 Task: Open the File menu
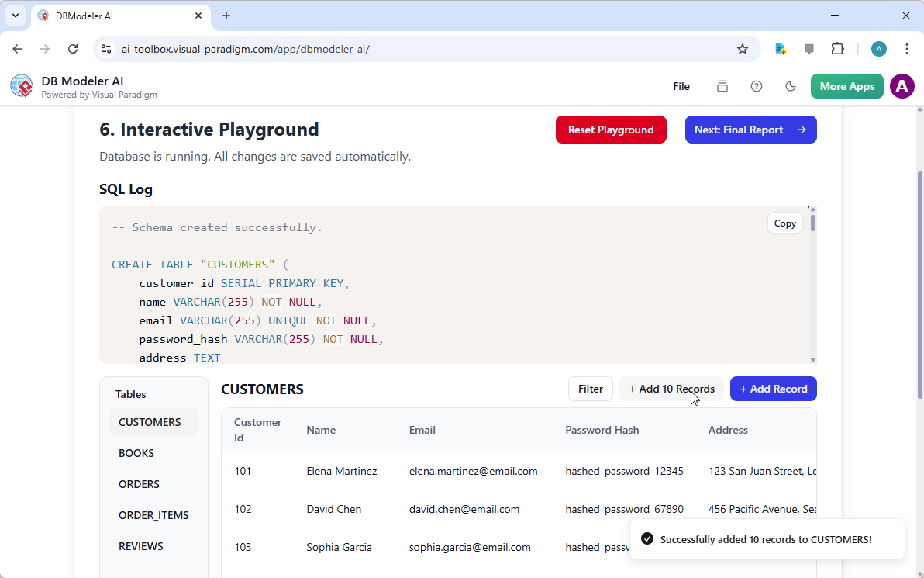click(x=681, y=86)
